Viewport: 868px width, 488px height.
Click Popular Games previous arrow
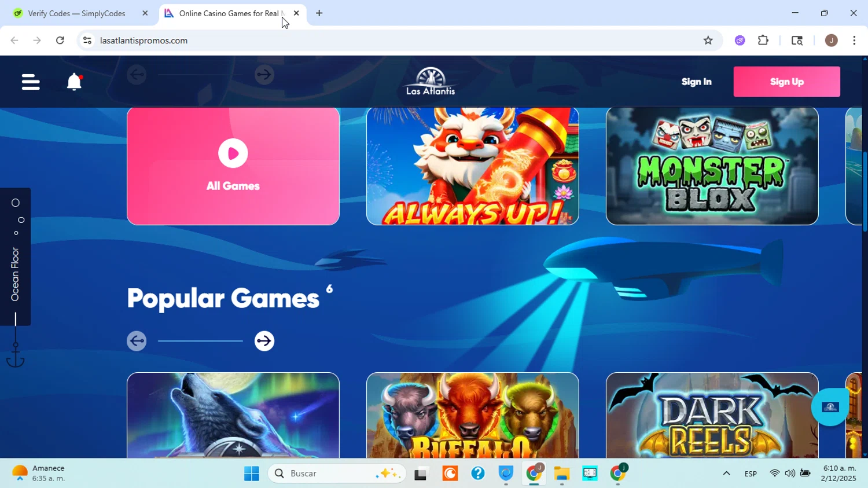pyautogui.click(x=137, y=341)
